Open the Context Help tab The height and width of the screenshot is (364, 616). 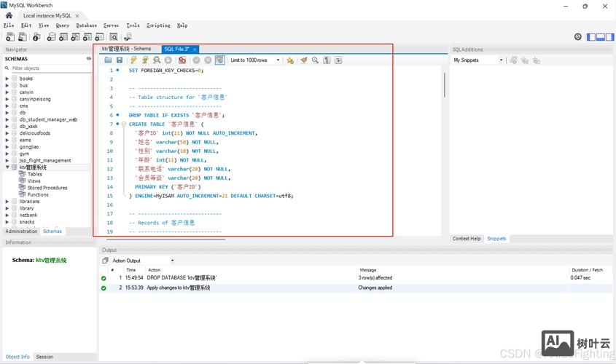click(467, 239)
